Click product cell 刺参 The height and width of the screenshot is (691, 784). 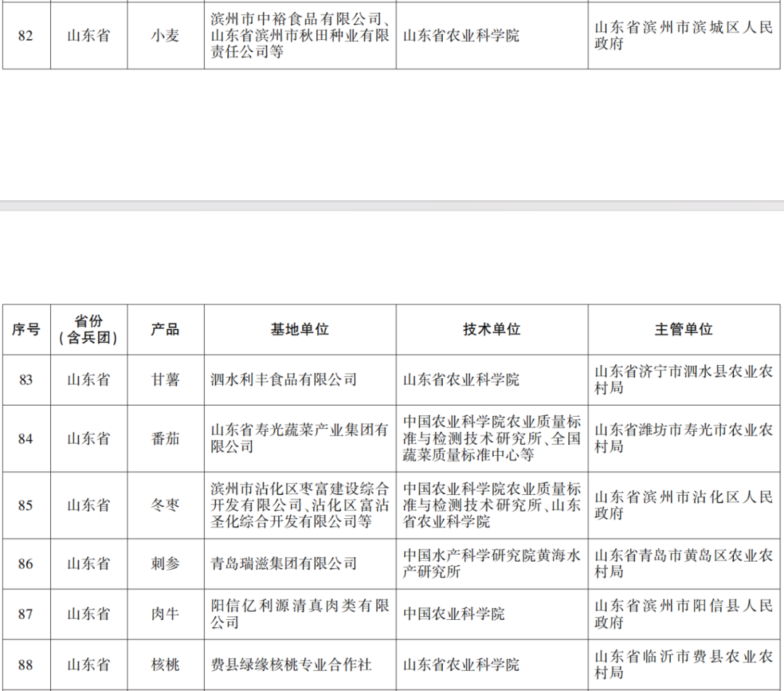coord(165,564)
